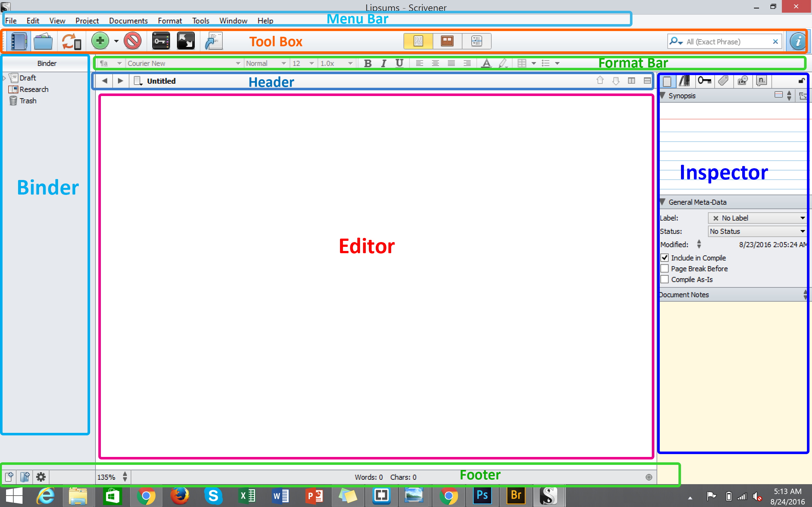Uncheck Include in Compile
Viewport: 812px width, 507px height.
pos(665,258)
